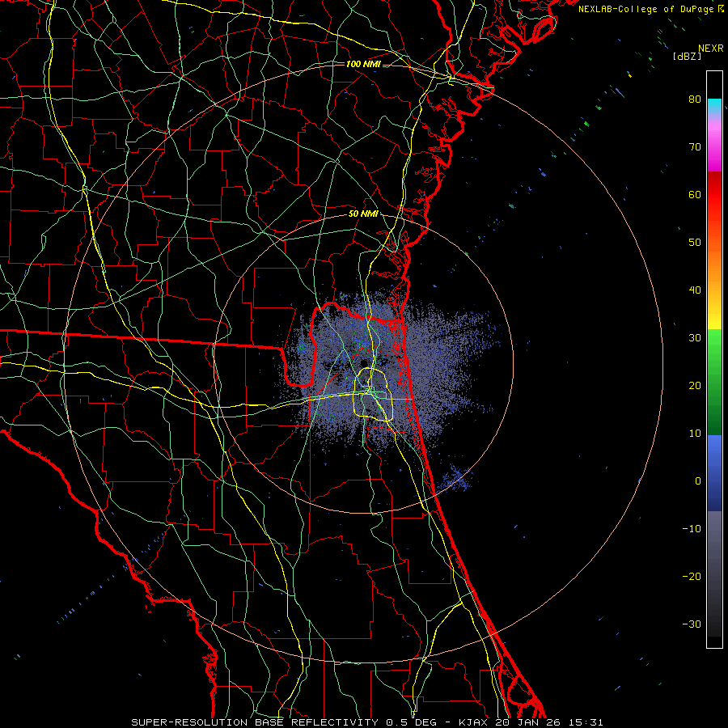728x728 pixels.
Task: Click the -10 value on the dBZ scale
Action: coord(692,529)
